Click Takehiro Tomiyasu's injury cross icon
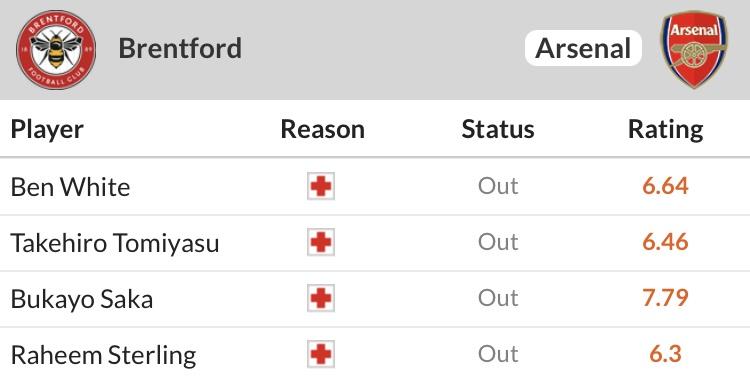 click(x=321, y=242)
